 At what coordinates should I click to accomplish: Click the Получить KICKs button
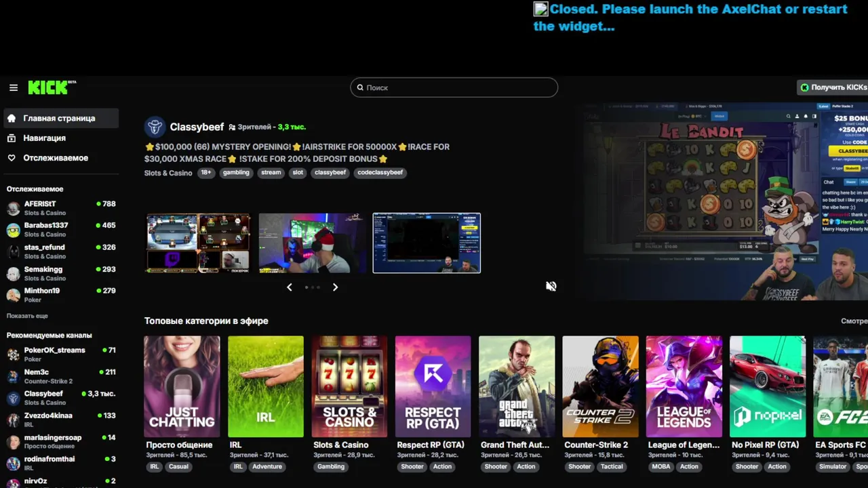click(x=833, y=87)
